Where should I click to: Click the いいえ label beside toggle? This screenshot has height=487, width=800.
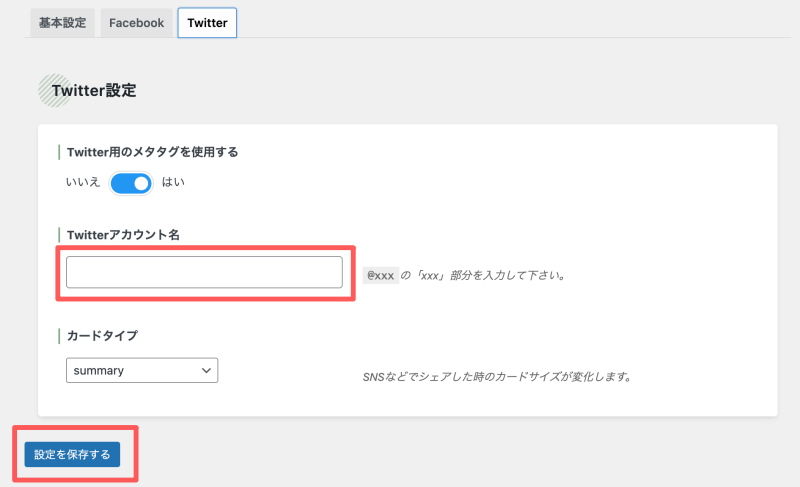83,183
